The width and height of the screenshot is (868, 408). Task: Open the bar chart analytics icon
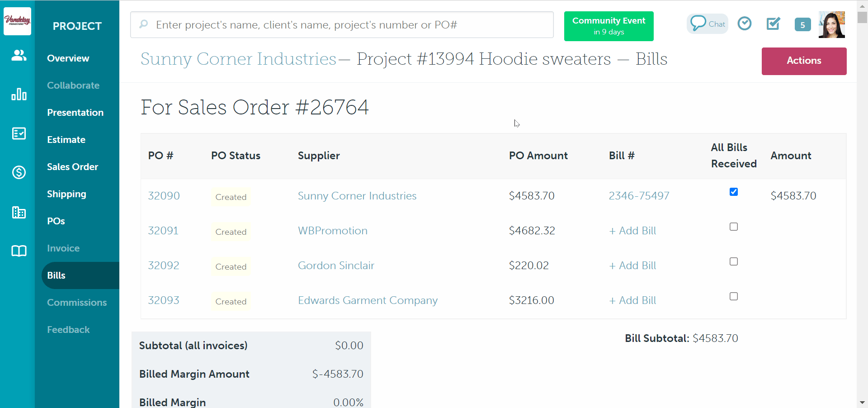tap(19, 94)
